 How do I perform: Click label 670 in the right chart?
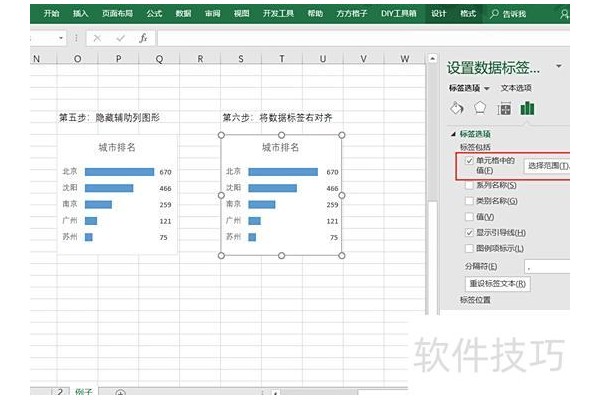(x=332, y=172)
